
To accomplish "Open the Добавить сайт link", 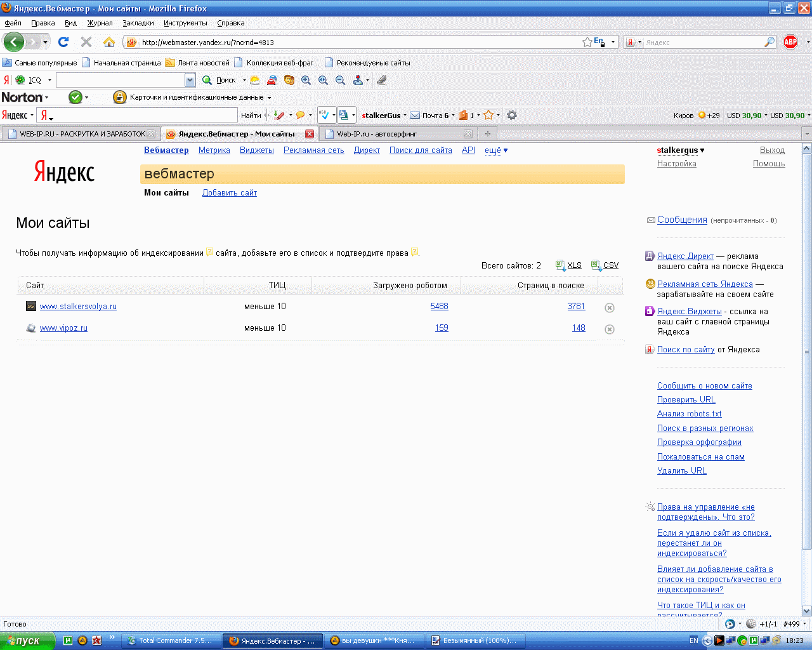I will coord(230,193).
